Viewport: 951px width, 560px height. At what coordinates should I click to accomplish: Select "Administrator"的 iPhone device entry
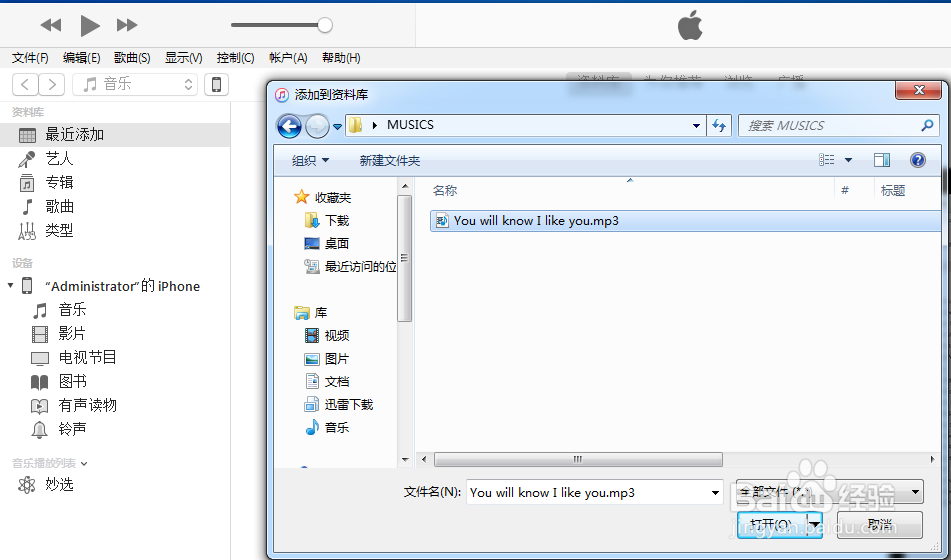(122, 286)
